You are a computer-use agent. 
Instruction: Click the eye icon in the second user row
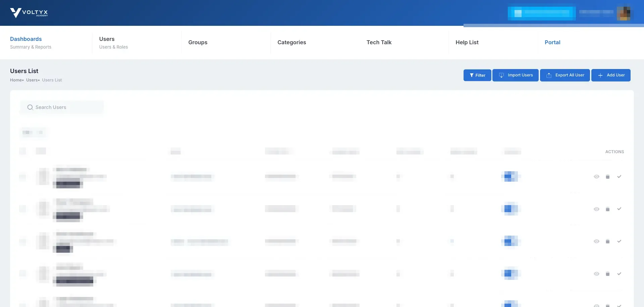coord(596,209)
